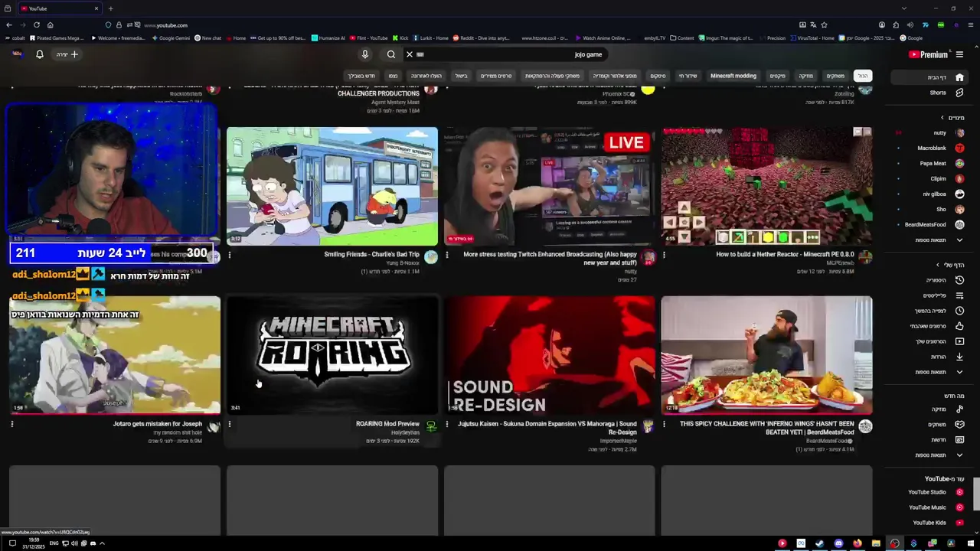Select the 'בישול' cooking filter chip
The width and height of the screenshot is (980, 551).
pos(461,76)
